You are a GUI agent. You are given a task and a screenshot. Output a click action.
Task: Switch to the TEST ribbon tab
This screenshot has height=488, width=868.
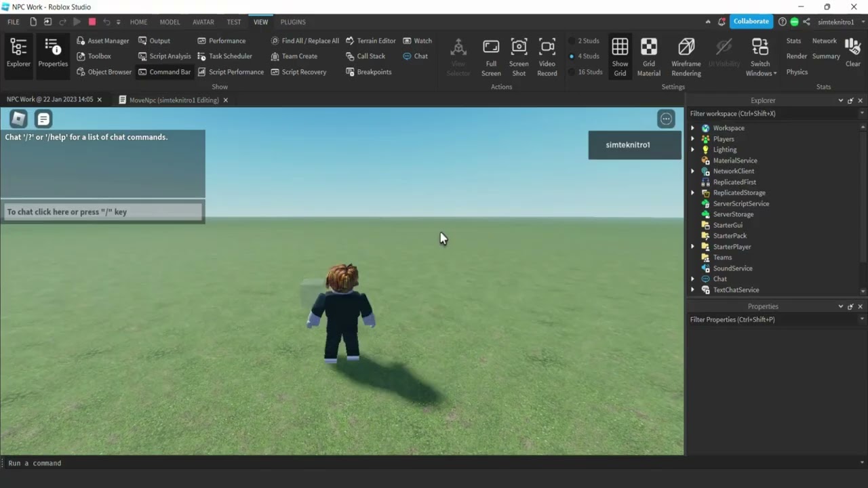234,22
